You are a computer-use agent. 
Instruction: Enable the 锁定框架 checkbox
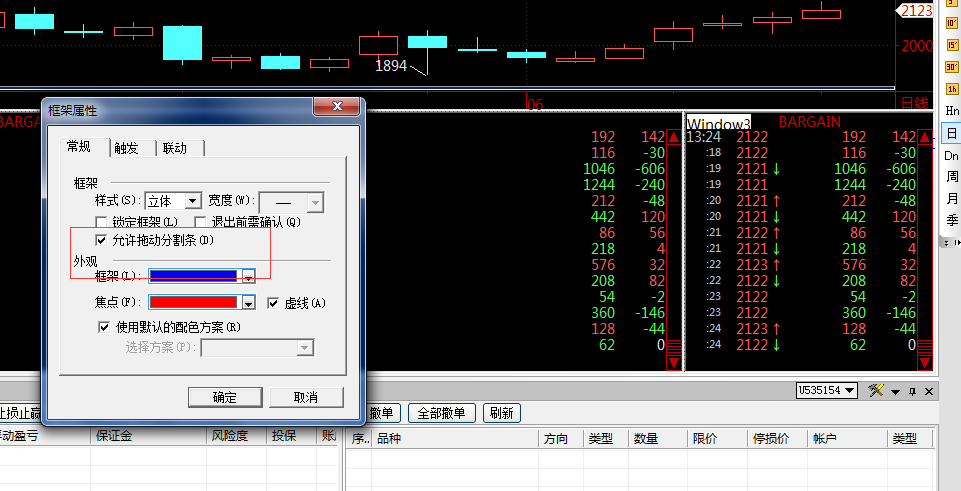point(101,222)
